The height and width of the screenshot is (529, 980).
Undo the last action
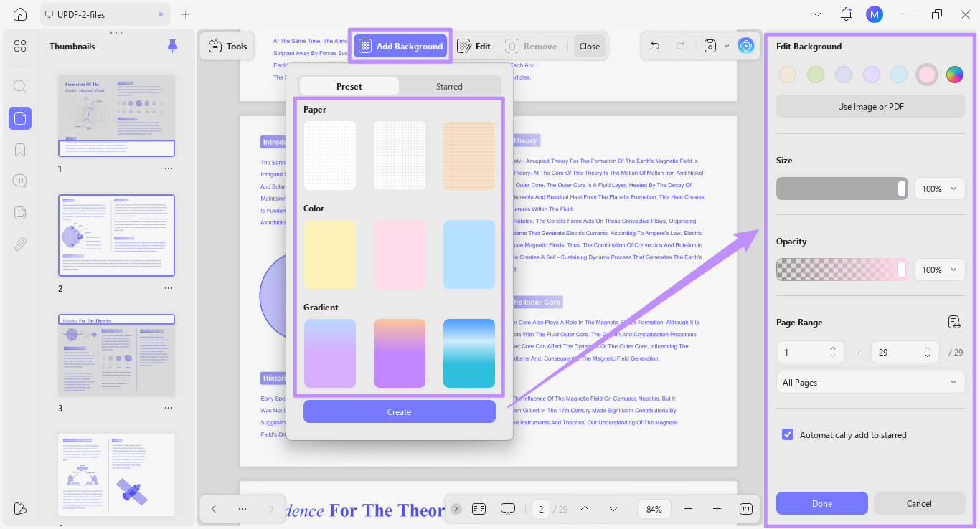655,46
